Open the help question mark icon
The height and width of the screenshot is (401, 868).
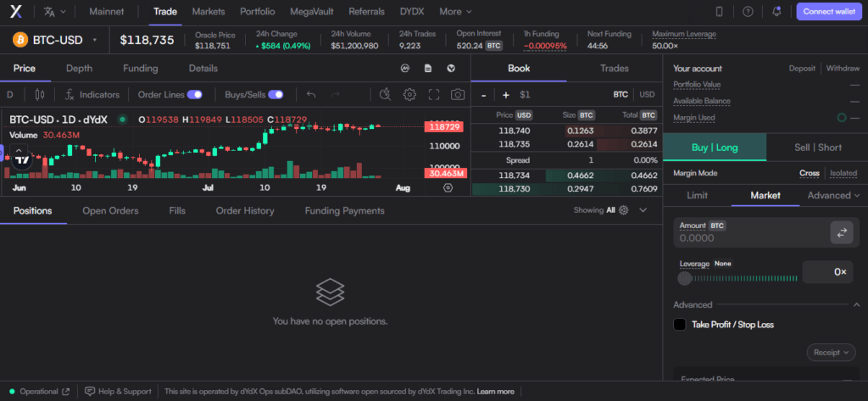coord(748,12)
